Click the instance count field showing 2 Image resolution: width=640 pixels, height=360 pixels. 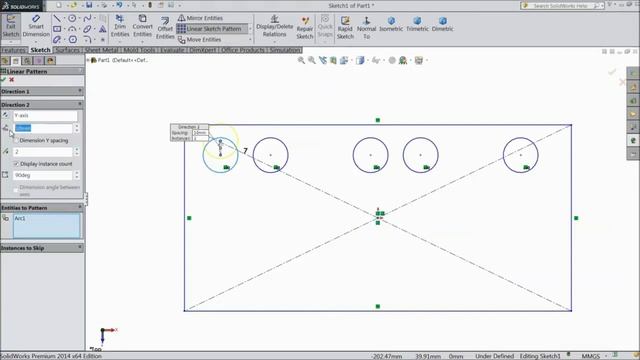coord(43,152)
